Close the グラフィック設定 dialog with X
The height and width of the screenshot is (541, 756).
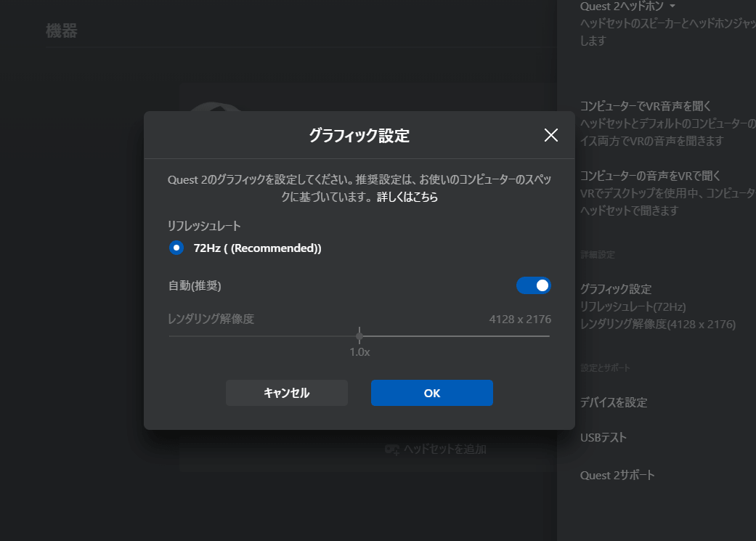(x=551, y=135)
